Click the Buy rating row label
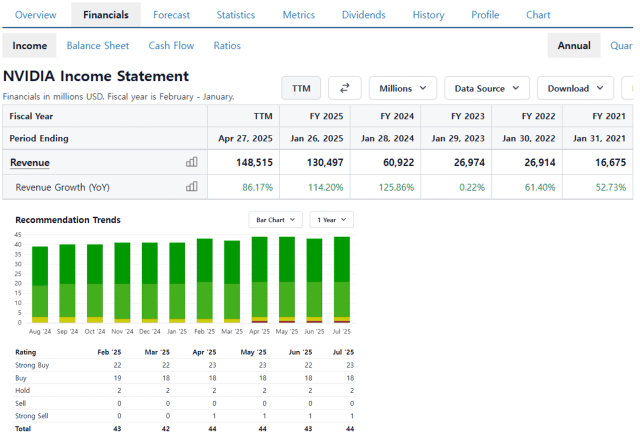This screenshot has height=444, width=640. tap(20, 378)
